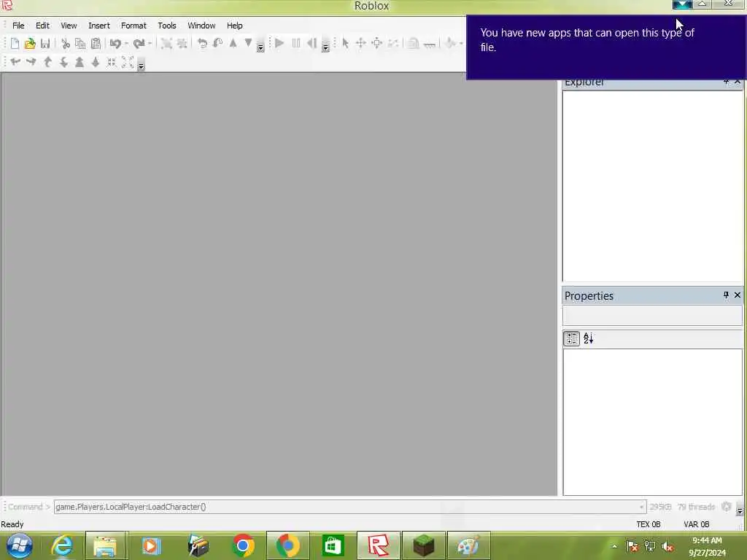Close the Properties panel
Image resolution: width=747 pixels, height=560 pixels.
tap(737, 295)
